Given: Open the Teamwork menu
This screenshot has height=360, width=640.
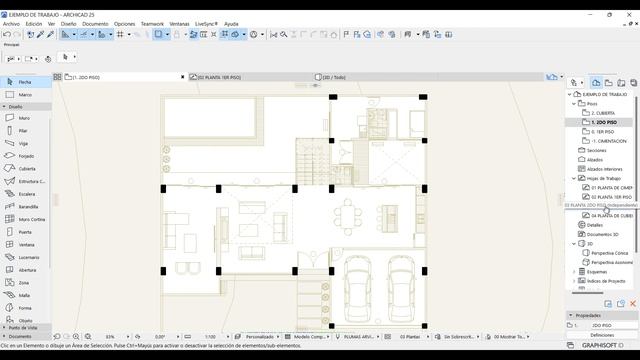Looking at the screenshot, I should [152, 24].
